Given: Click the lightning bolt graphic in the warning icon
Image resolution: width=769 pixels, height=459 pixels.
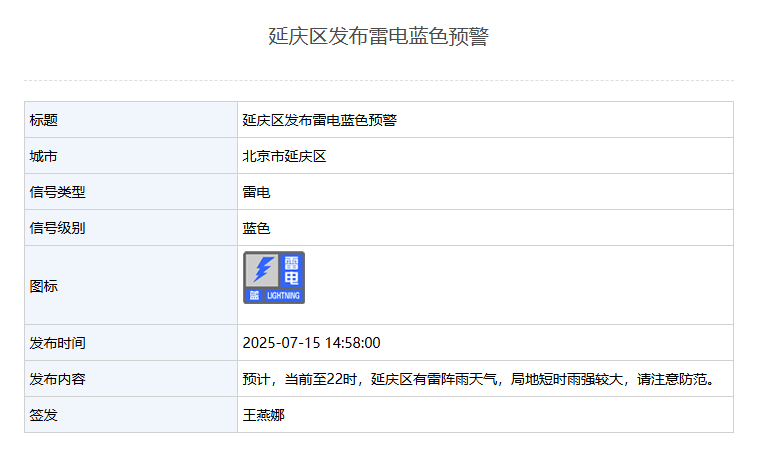Looking at the screenshot, I should coord(262,269).
